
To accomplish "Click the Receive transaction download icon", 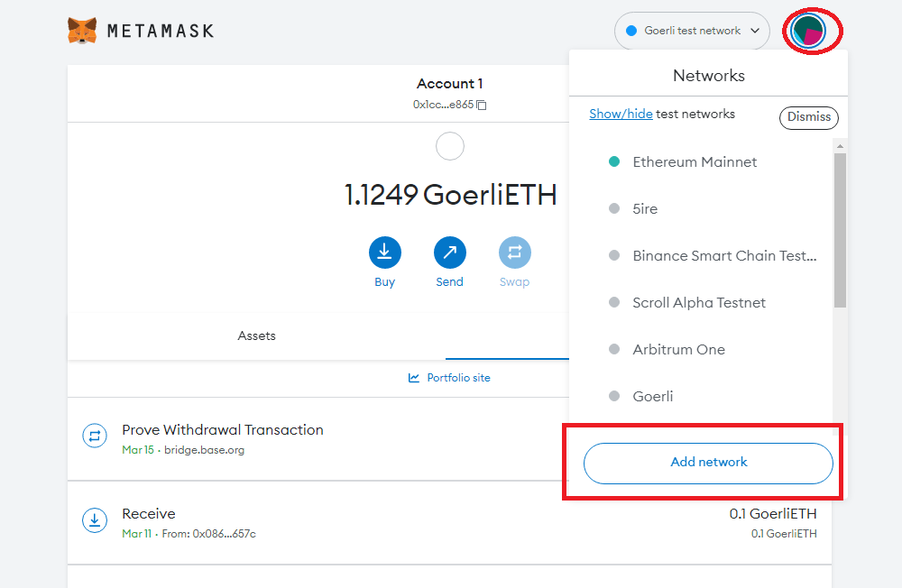I will coord(95,520).
